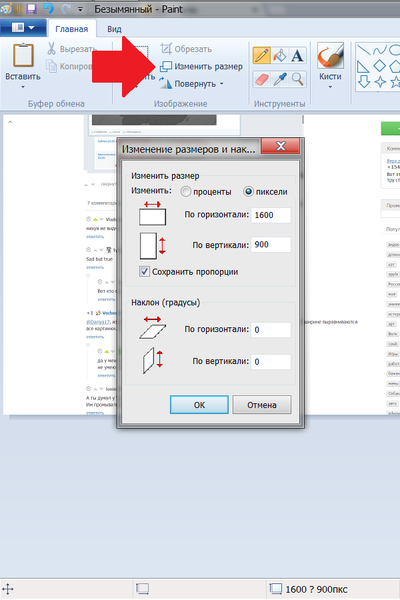
Task: Select the пиксели radio button
Action: tap(248, 192)
